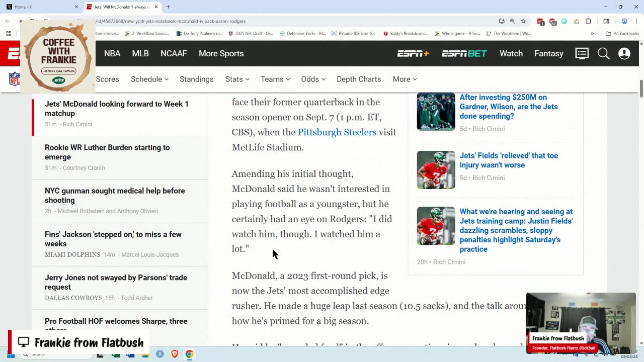
Task: Open the ESPN search magnifier icon
Action: point(603,53)
